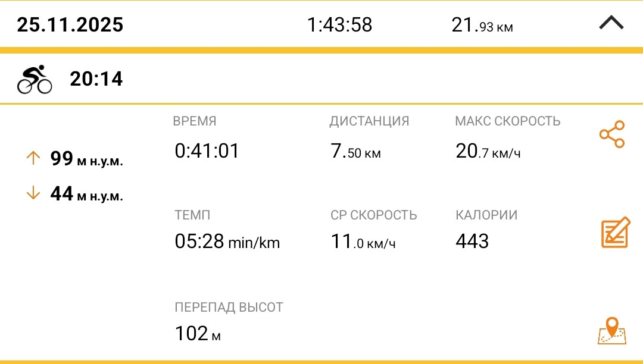Tap the 20:14 workout start time
The height and width of the screenshot is (364, 643).
click(96, 79)
